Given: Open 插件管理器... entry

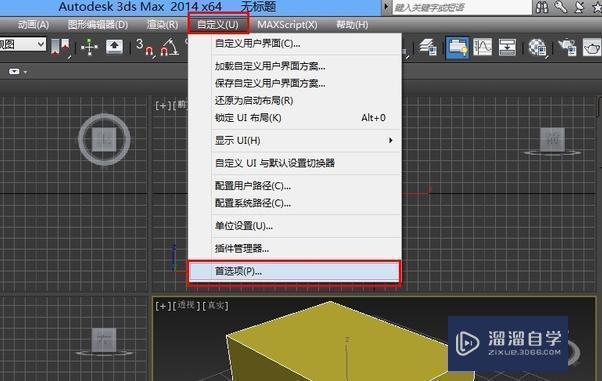Looking at the screenshot, I should (x=295, y=248).
